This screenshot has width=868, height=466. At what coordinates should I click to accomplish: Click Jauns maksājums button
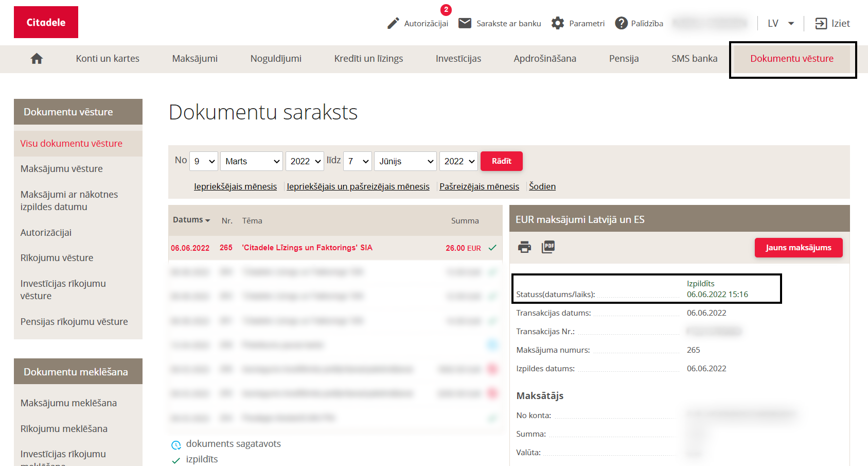click(799, 248)
